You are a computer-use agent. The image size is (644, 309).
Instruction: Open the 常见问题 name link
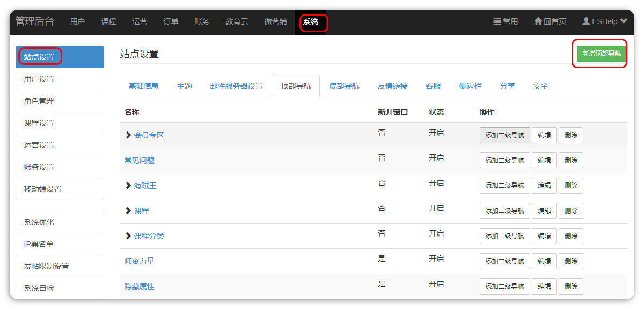(x=140, y=160)
